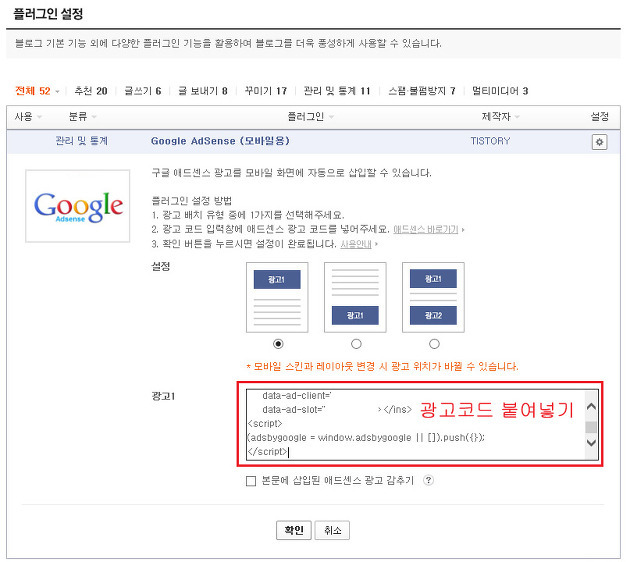
Task: Open the 사용안내 link
Action: pyautogui.click(x=356, y=244)
